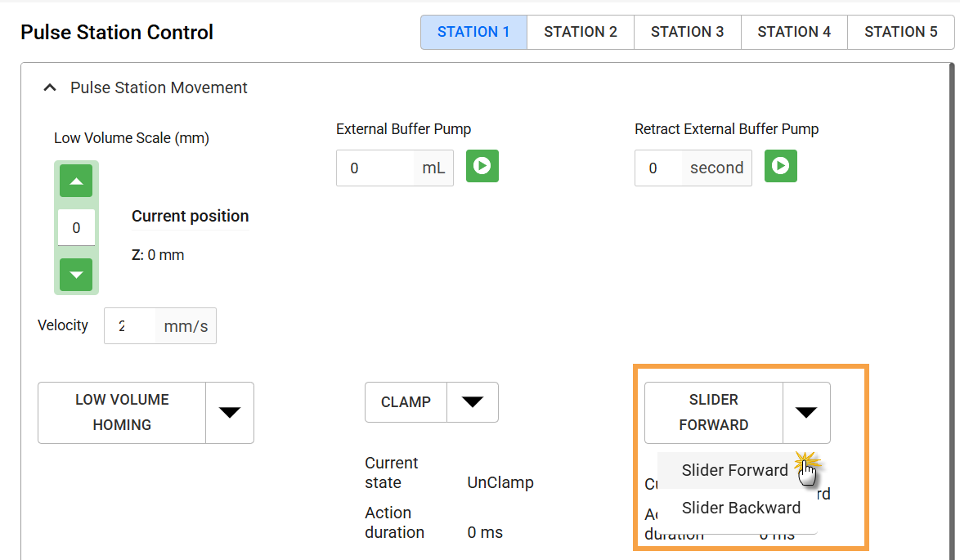Click the Low Volume Scale down arrow
The image size is (960, 560).
point(76,275)
